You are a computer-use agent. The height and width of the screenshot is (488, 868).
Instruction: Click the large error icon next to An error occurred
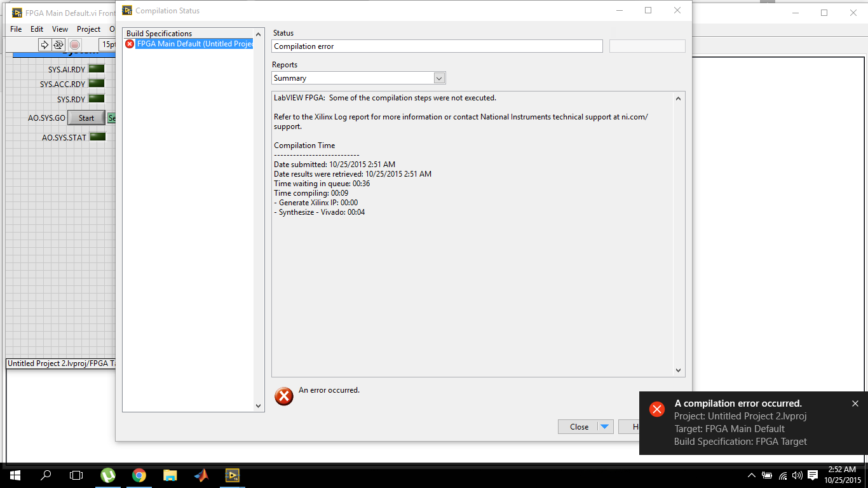click(x=284, y=396)
